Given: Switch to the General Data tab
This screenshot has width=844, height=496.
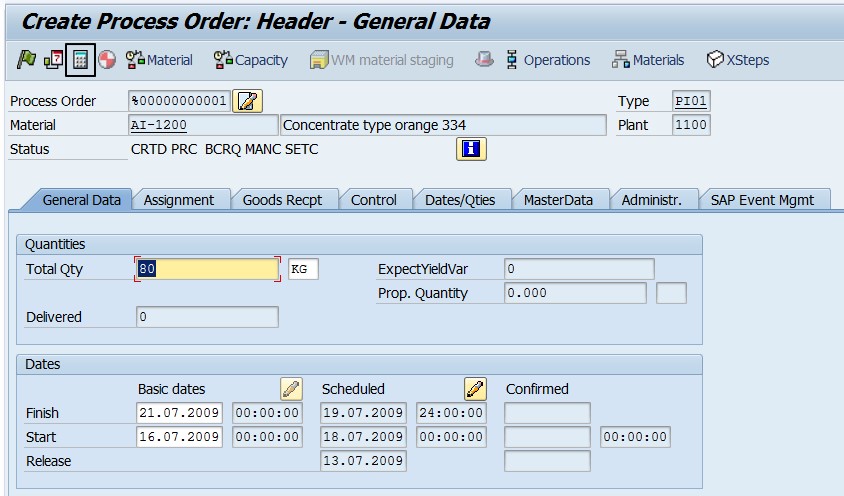Looking at the screenshot, I should [81, 200].
